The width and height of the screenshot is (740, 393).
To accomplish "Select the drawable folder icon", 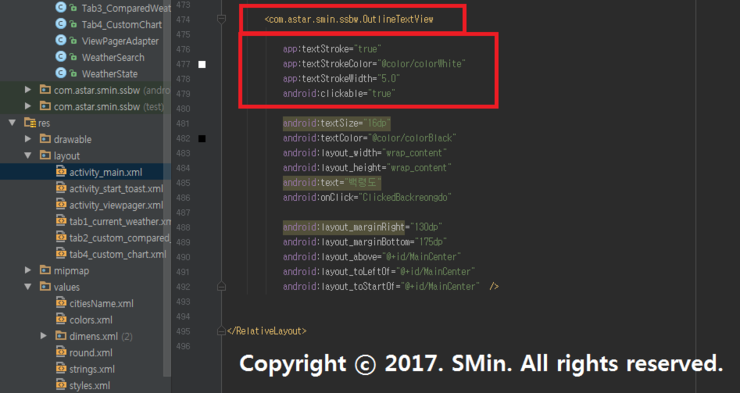I will click(x=45, y=139).
